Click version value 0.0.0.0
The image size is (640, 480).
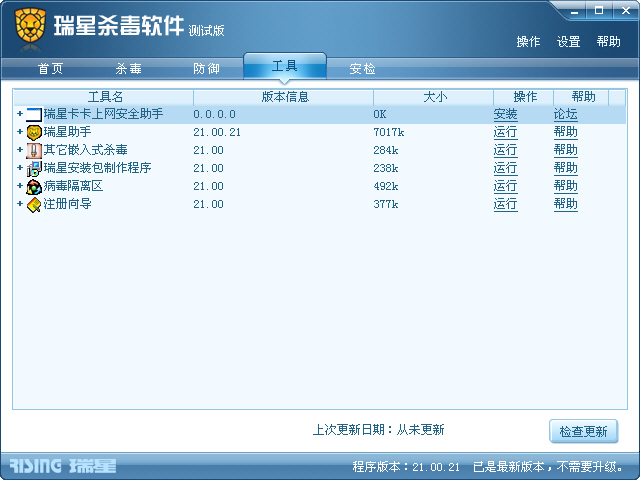(x=214, y=115)
